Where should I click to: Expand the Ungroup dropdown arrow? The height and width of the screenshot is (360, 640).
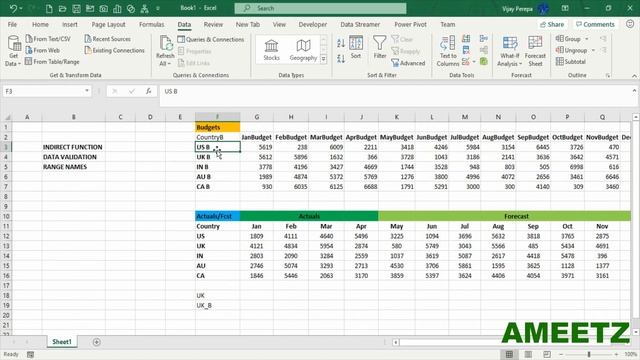point(593,50)
